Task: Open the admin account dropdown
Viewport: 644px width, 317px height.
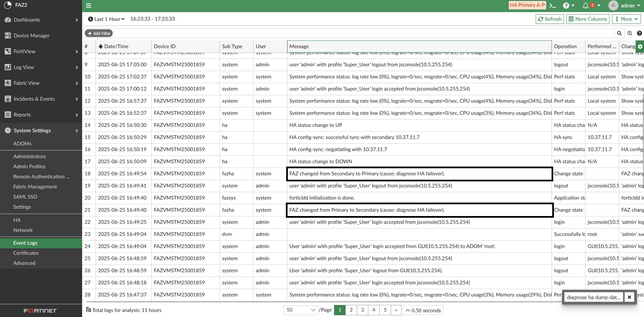Action: 630,5
